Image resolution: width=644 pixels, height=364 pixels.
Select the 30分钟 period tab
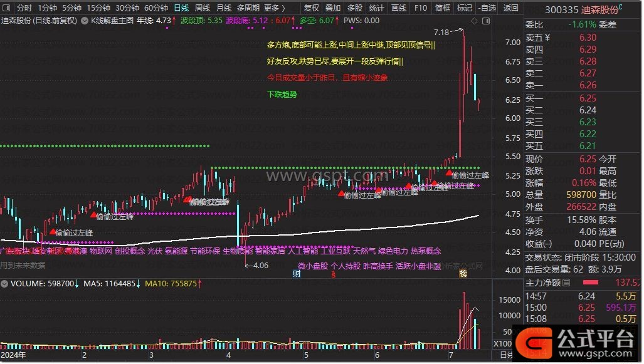(127, 8)
